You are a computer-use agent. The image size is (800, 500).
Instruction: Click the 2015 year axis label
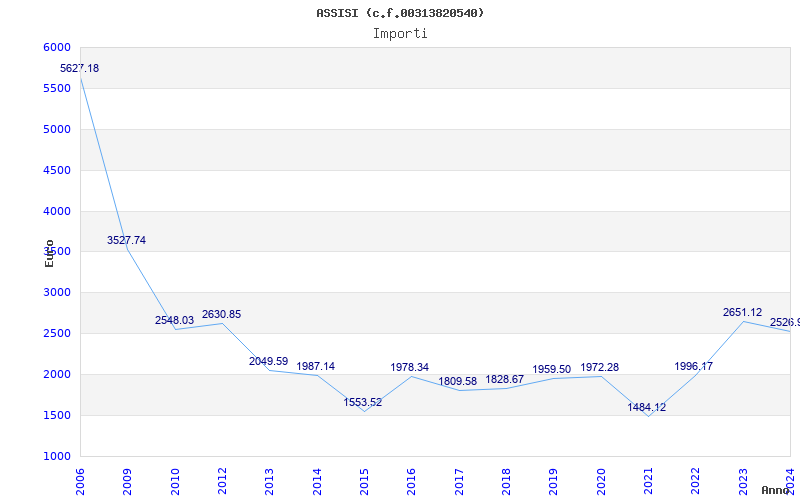[364, 482]
